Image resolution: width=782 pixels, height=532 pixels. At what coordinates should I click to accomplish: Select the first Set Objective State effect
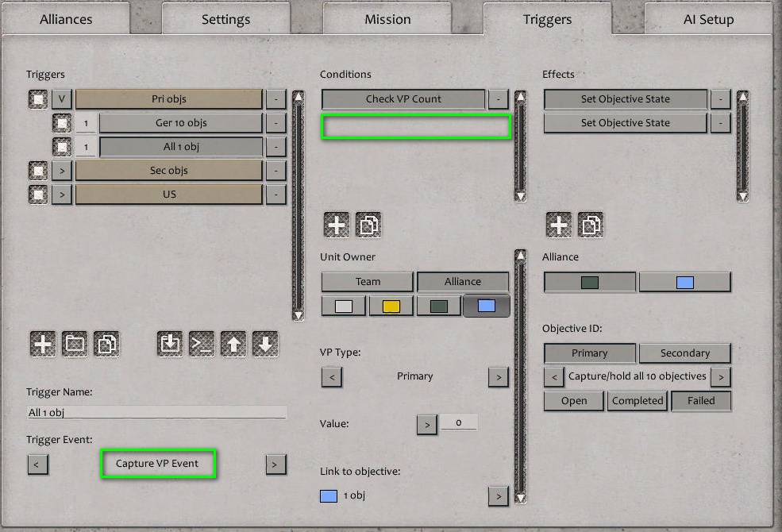click(x=626, y=99)
